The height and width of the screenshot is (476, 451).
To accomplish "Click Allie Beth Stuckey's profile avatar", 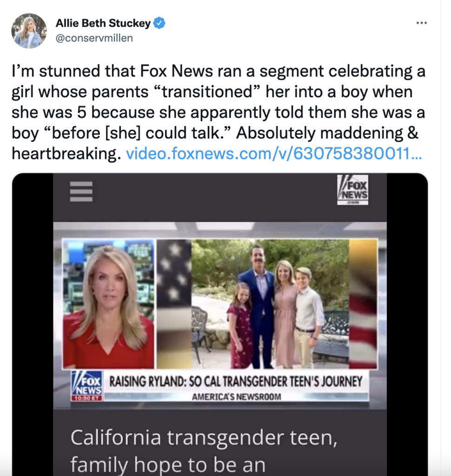I will click(29, 31).
